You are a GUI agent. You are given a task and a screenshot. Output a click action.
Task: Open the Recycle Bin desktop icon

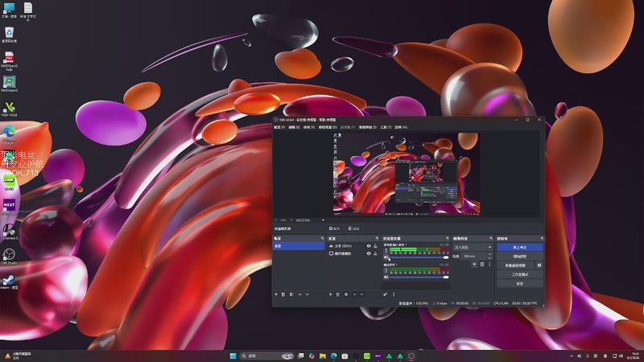(9, 35)
